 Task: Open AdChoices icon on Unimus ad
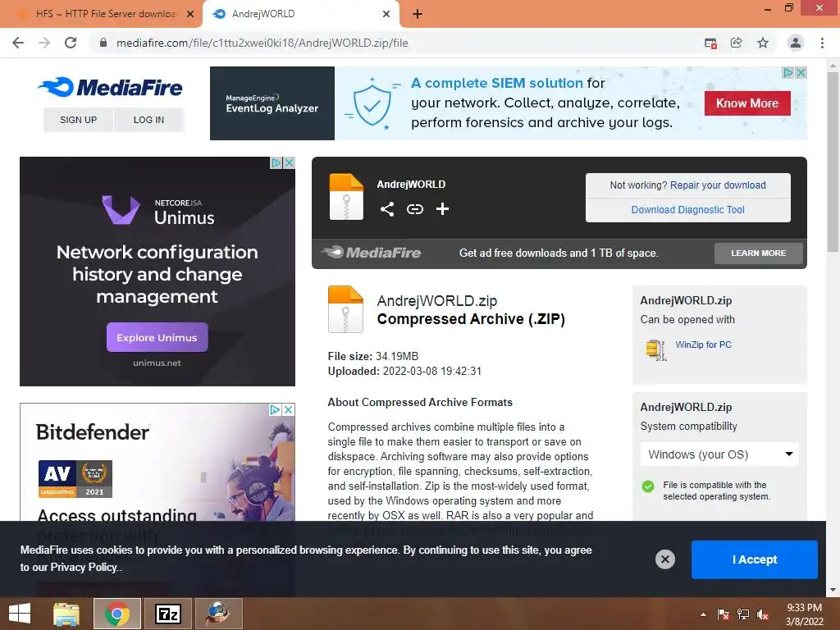(x=276, y=162)
